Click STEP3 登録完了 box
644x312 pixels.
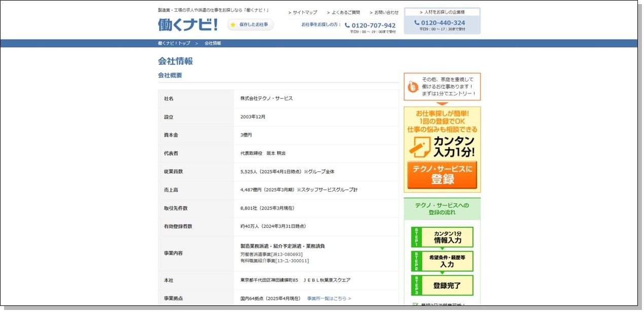[x=442, y=286]
